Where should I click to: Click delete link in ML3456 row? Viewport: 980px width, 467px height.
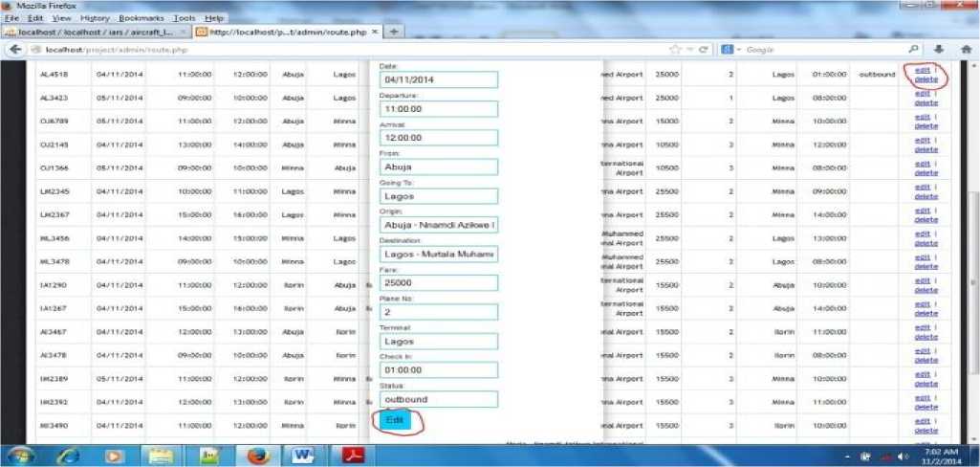[926, 242]
